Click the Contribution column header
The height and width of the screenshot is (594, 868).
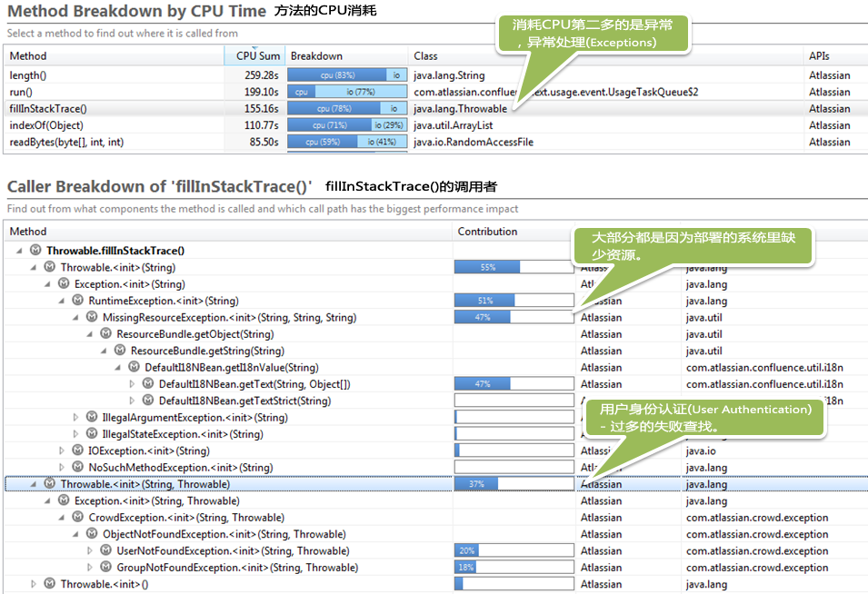pos(514,232)
